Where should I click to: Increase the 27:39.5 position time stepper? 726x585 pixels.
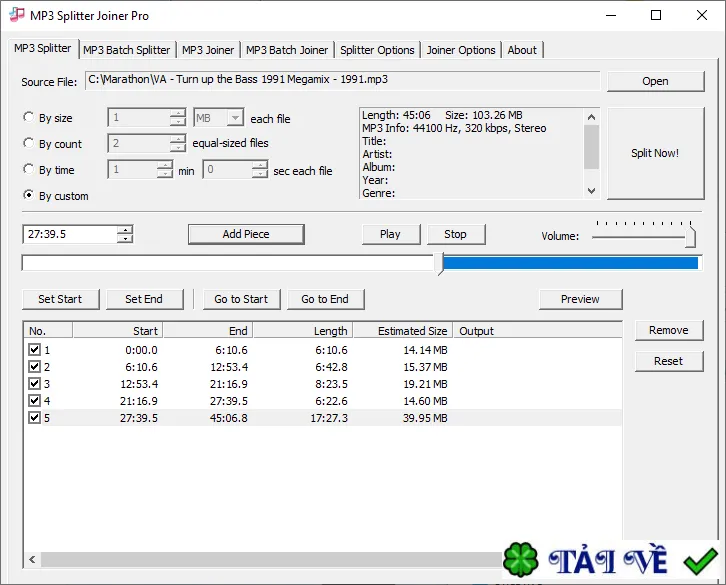[x=125, y=230]
